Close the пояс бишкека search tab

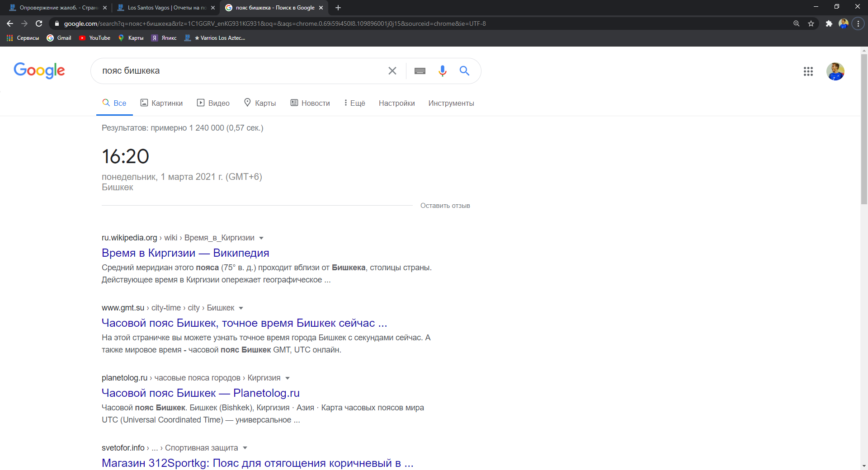click(321, 8)
